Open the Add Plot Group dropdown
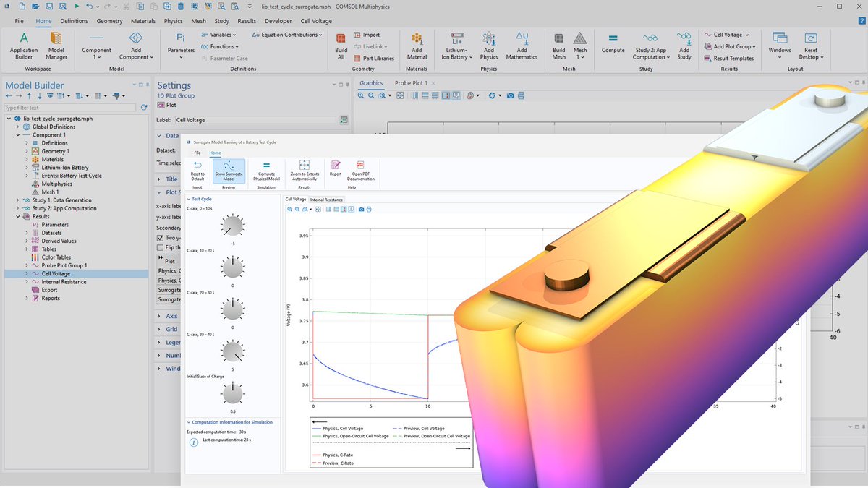868x488 pixels. point(731,46)
